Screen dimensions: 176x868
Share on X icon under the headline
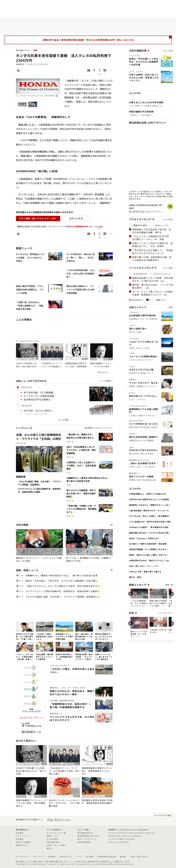[100, 70]
